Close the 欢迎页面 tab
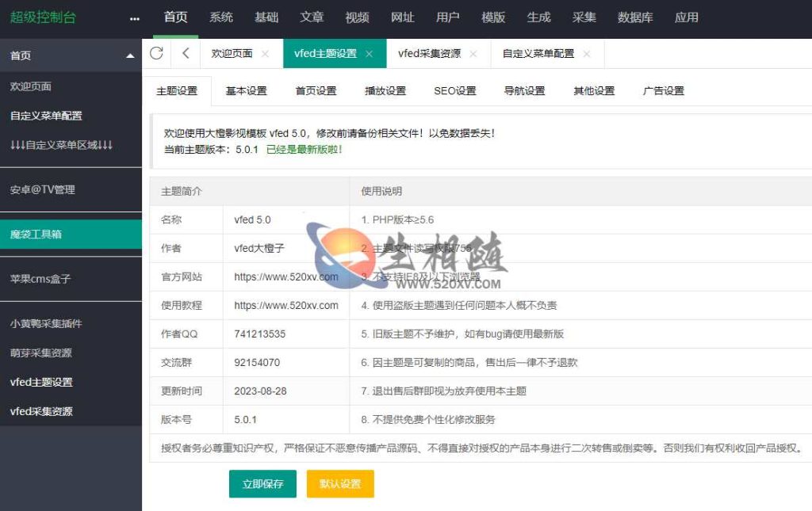The width and height of the screenshot is (812, 511). pos(265,54)
